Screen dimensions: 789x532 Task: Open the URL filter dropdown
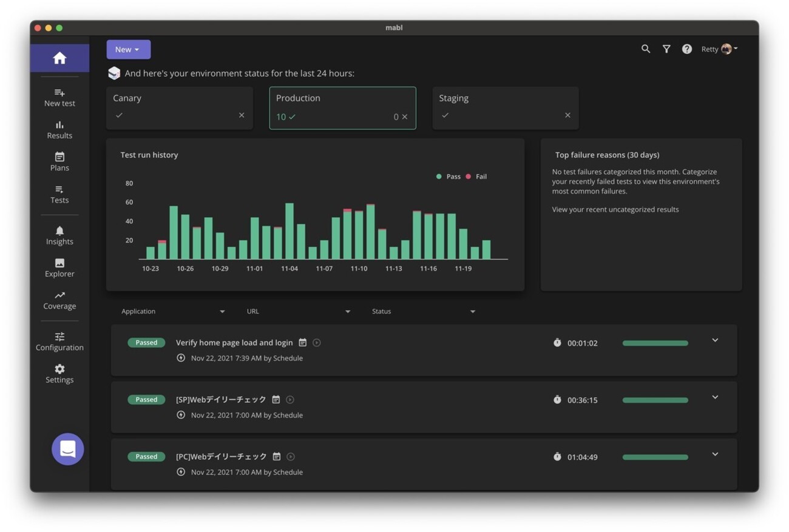298,311
